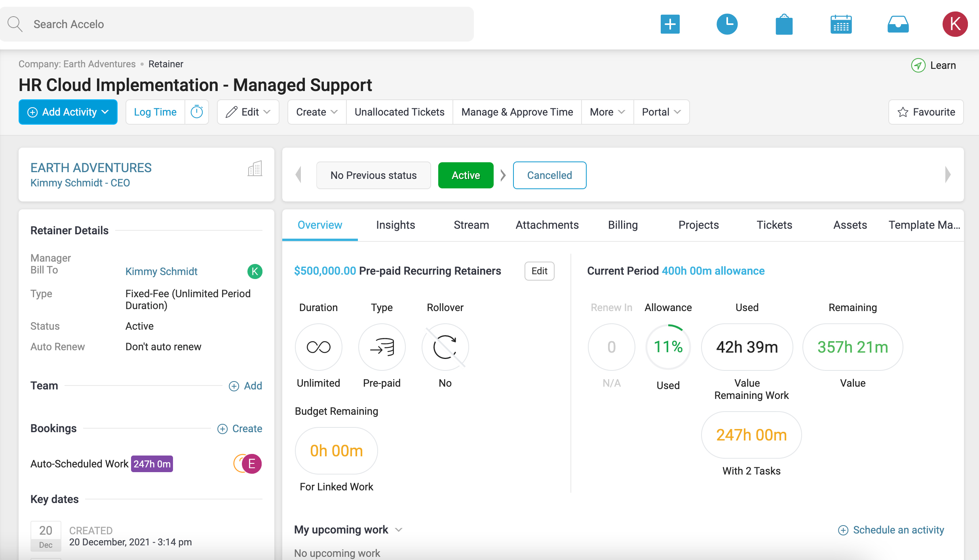979x560 pixels.
Task: Open Kimmy Schmidt - CEO contact link
Action: coord(80,183)
